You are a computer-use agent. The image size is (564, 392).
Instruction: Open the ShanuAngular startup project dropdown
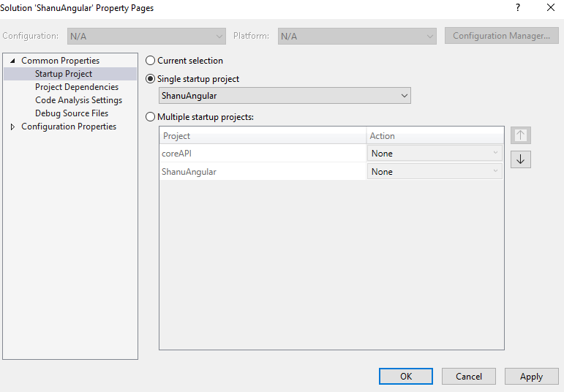point(285,96)
